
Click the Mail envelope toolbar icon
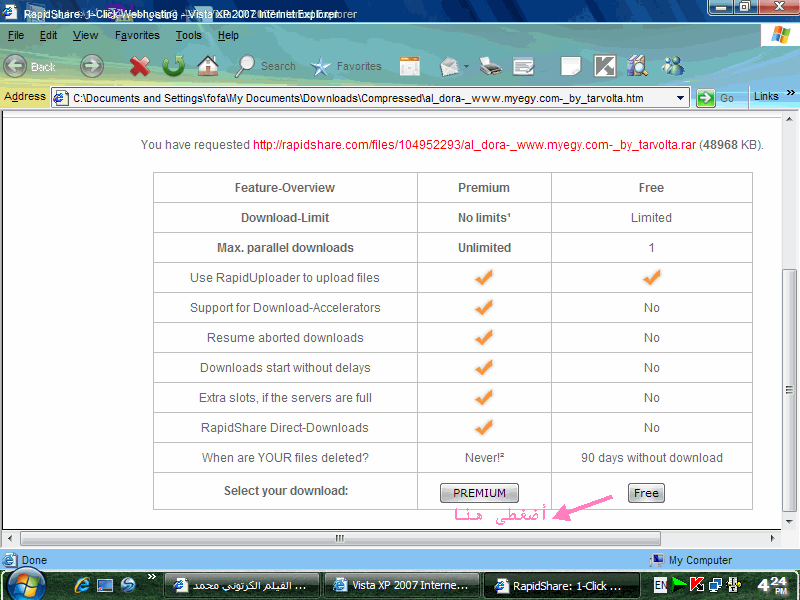pos(449,66)
